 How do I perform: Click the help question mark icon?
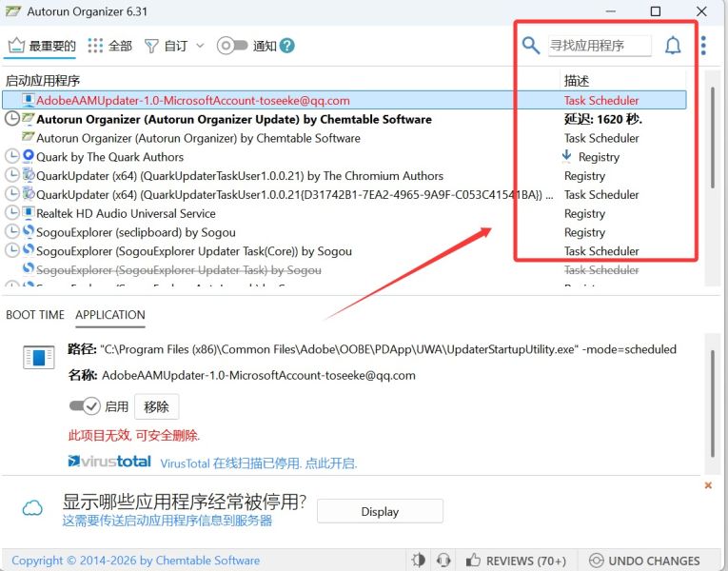point(287,46)
